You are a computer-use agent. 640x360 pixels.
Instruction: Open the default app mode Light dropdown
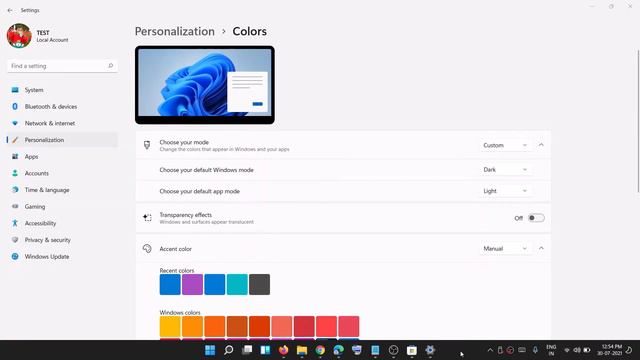tap(505, 191)
